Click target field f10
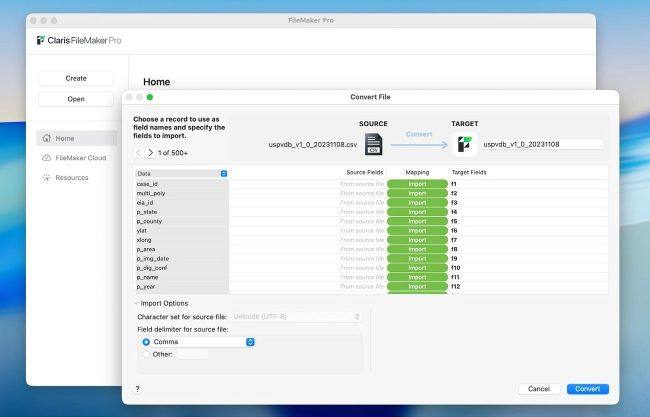The height and width of the screenshot is (417, 650). point(456,268)
